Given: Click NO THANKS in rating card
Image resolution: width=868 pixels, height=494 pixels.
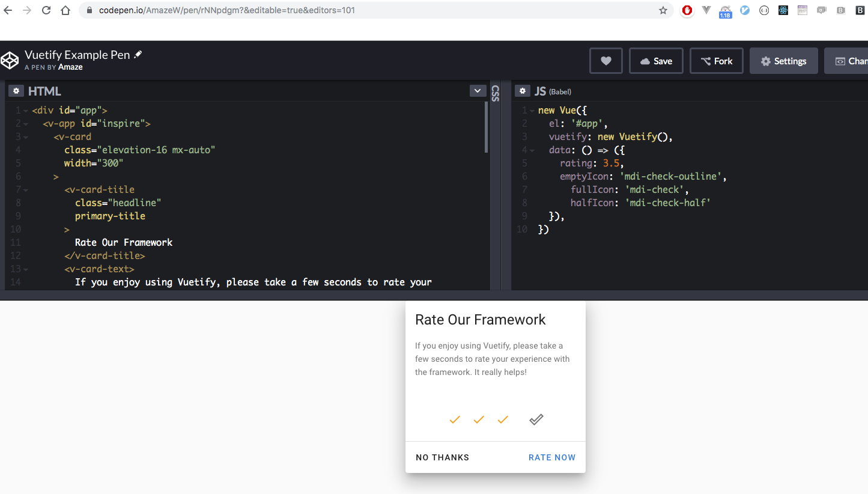Looking at the screenshot, I should (x=443, y=457).
